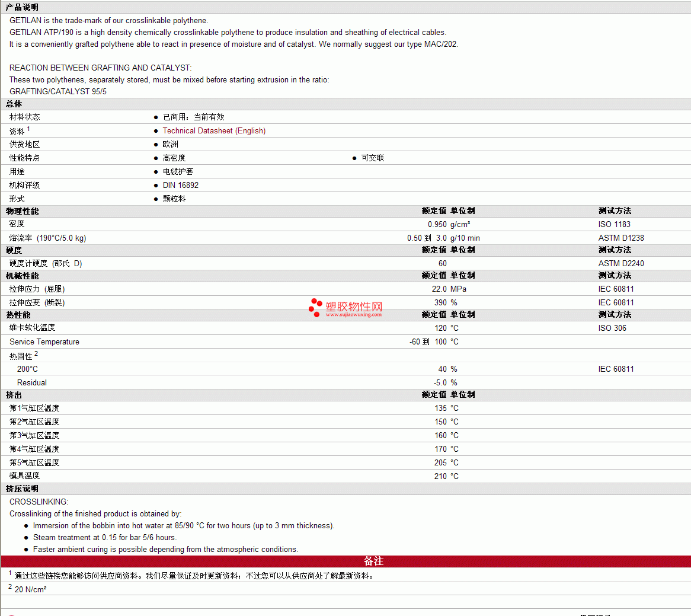Click the Residual row label
The width and height of the screenshot is (691, 616).
32,383
